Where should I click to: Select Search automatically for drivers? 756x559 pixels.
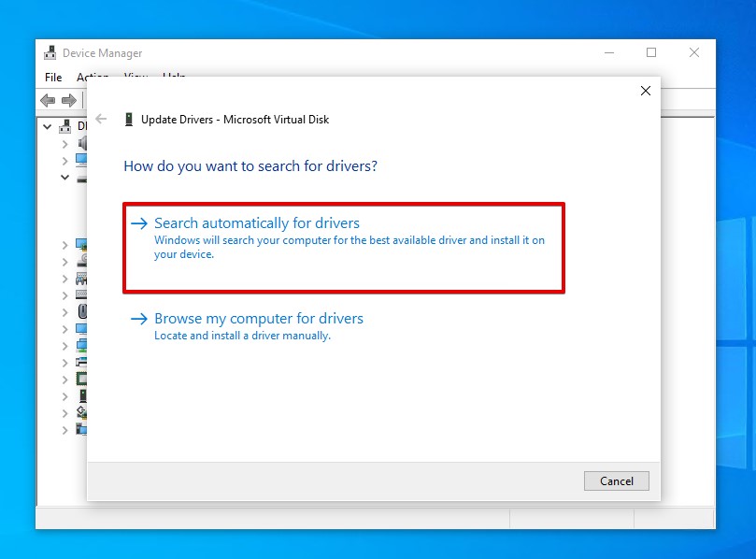(x=256, y=223)
